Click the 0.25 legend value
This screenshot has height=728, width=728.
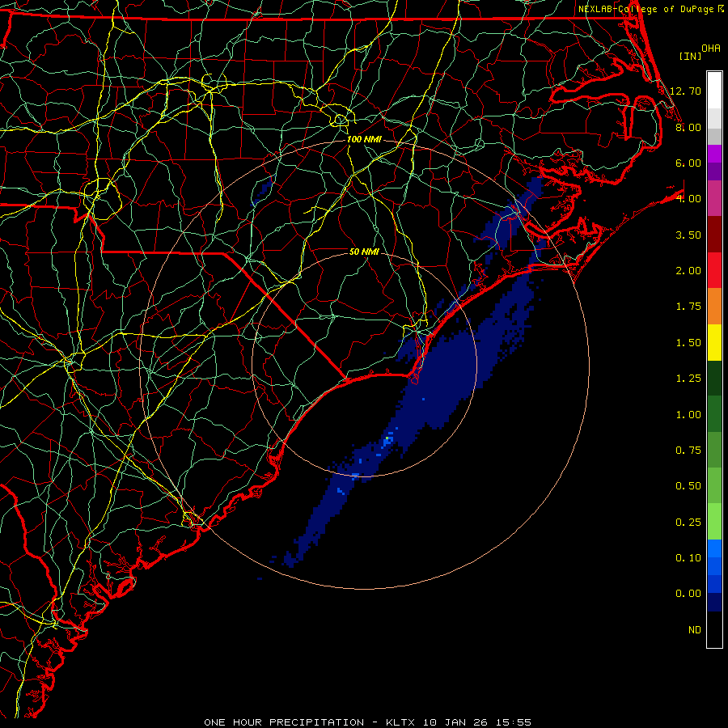pyautogui.click(x=688, y=523)
